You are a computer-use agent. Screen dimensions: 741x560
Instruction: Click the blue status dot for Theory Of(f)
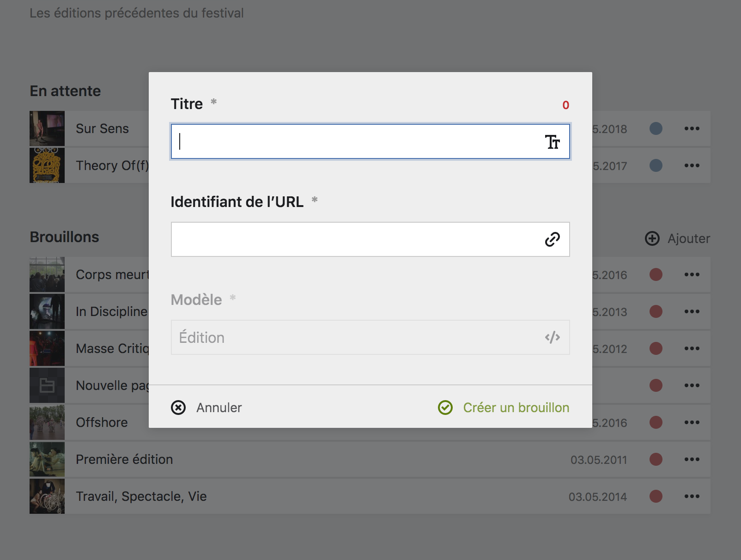click(x=656, y=165)
